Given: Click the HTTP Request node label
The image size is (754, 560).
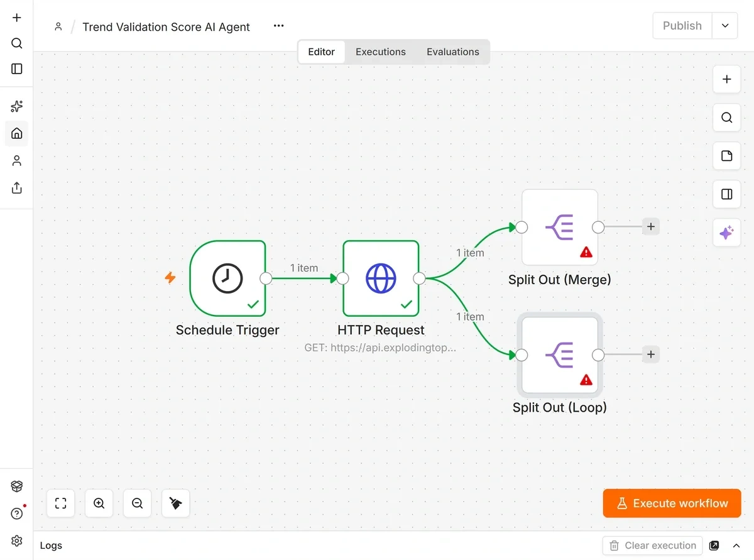Looking at the screenshot, I should 381,330.
